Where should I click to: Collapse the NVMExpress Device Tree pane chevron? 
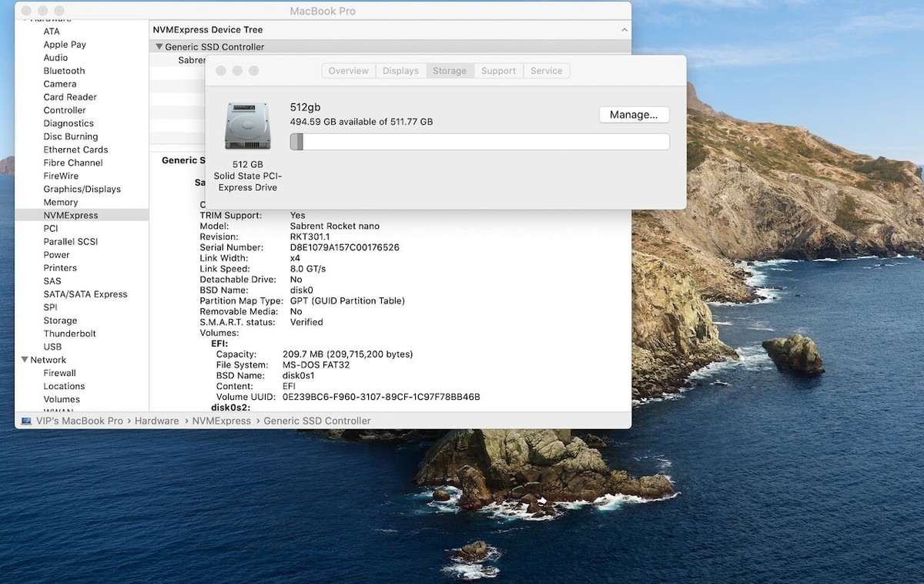coord(624,30)
